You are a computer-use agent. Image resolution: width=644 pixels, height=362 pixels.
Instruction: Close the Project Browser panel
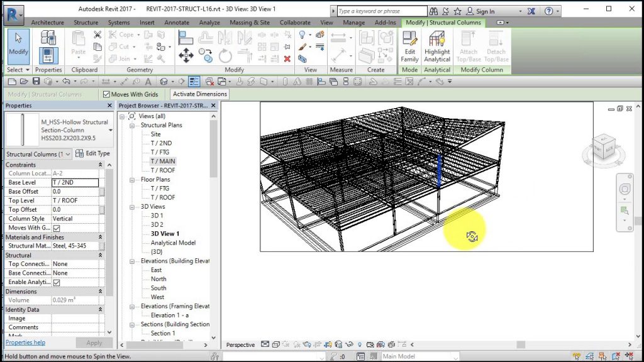[213, 106]
